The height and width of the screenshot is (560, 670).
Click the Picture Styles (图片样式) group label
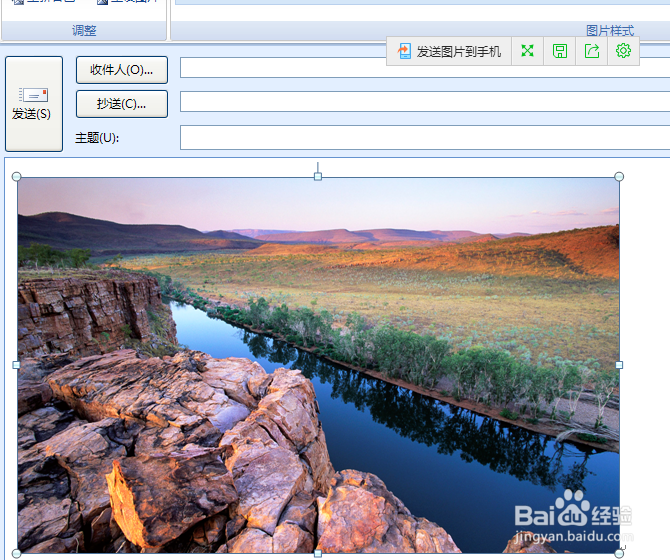(610, 31)
